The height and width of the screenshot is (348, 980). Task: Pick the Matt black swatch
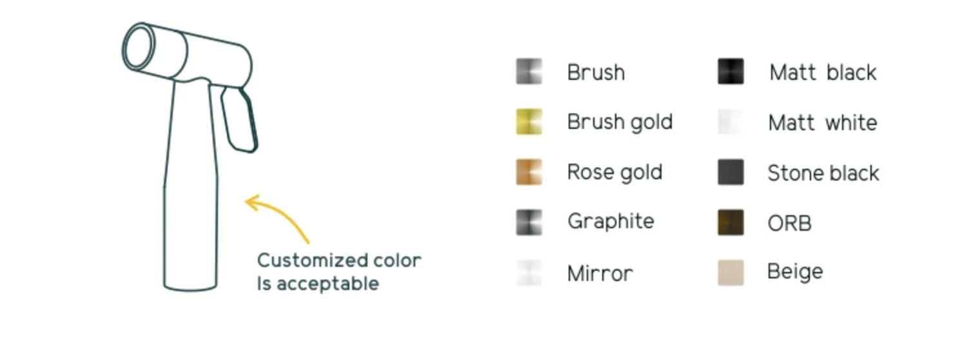(x=730, y=72)
